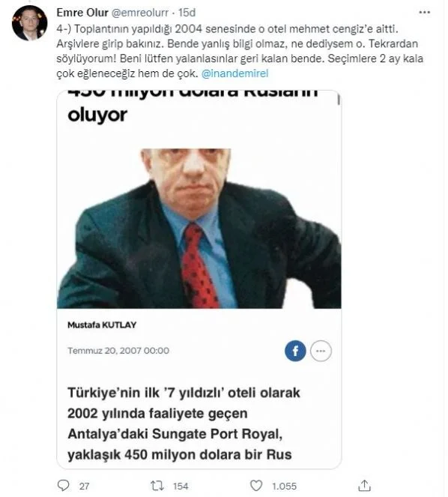Click the Emre Olur display name
448x497 pixels.
point(82,13)
